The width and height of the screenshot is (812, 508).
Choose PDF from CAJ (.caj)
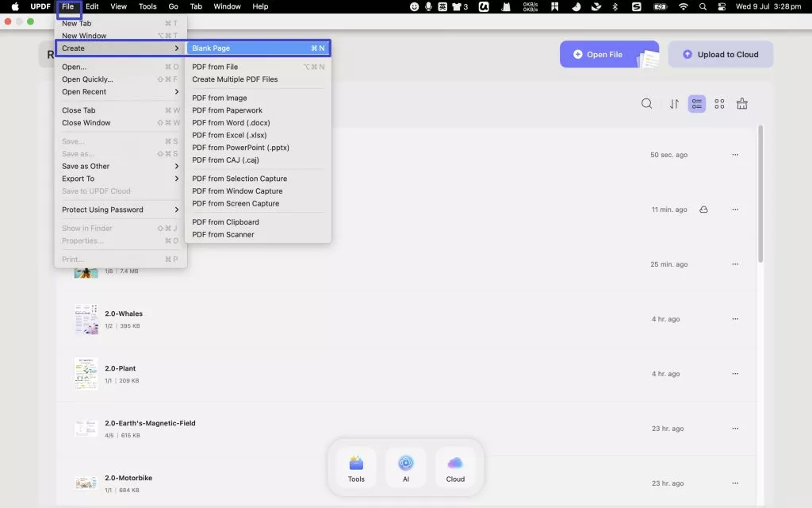(x=258, y=160)
